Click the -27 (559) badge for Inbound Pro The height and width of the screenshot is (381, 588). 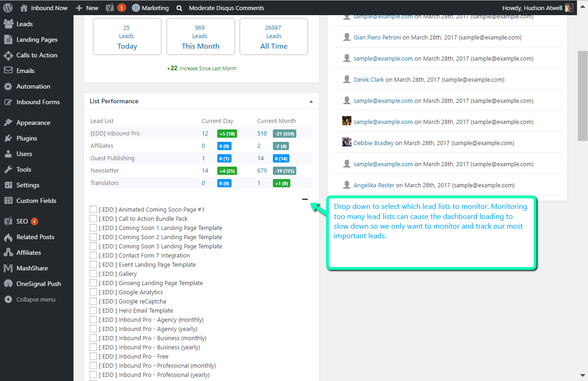[284, 134]
